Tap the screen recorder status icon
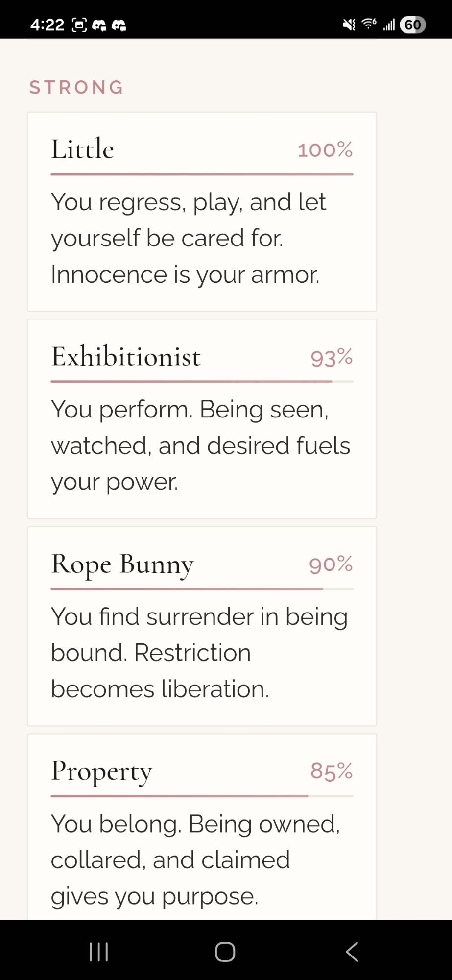 click(79, 24)
